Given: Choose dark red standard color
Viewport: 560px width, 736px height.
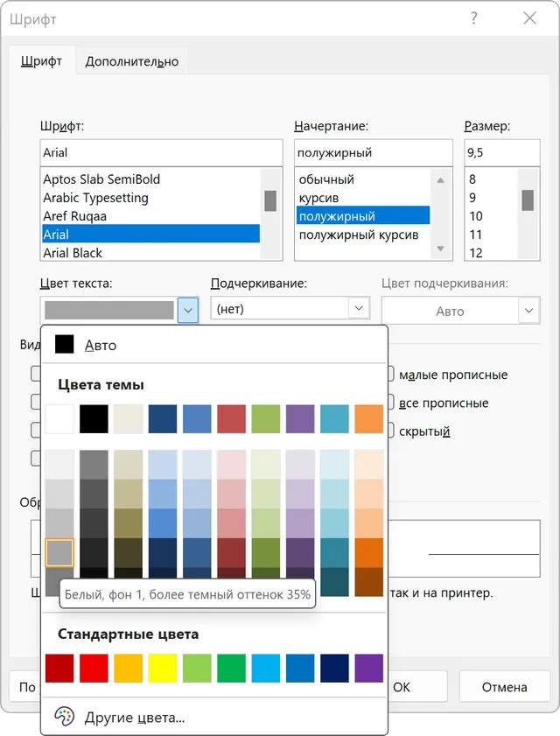Looking at the screenshot, I should 59,668.
